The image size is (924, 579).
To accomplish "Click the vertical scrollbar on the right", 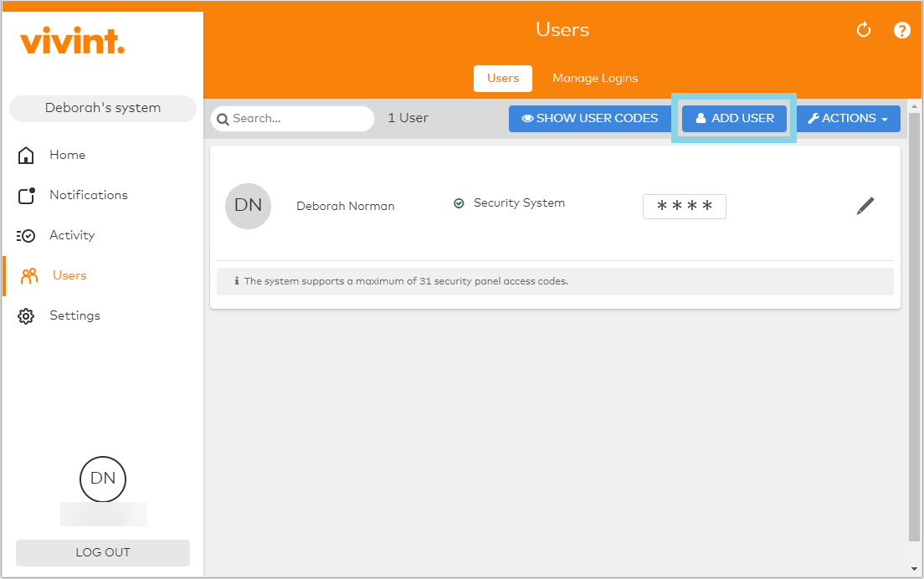I will pyautogui.click(x=914, y=326).
